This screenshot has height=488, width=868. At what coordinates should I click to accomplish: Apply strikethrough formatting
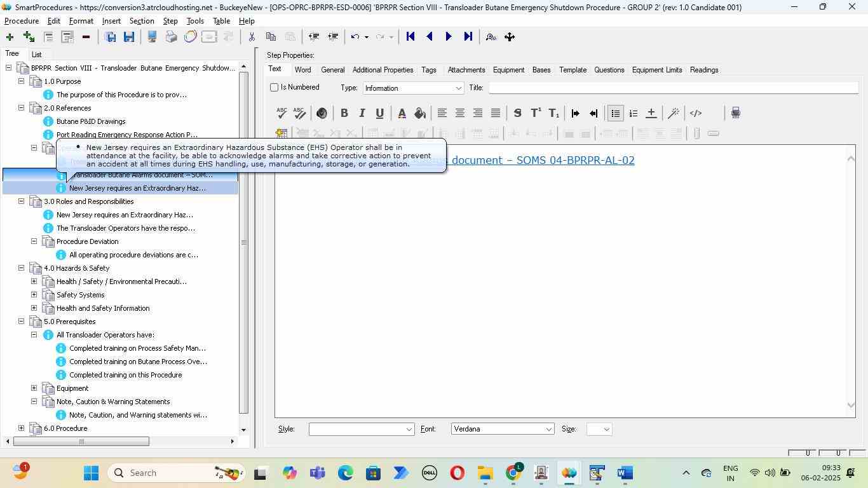click(517, 113)
